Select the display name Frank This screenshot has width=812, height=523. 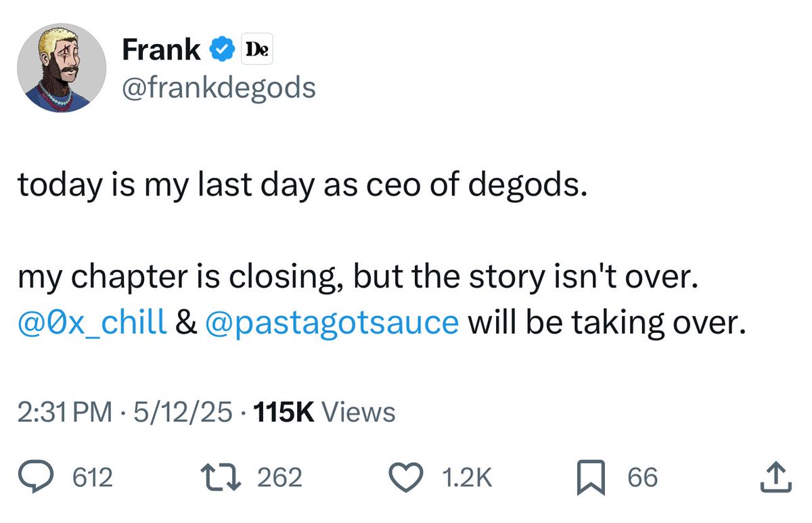(160, 48)
